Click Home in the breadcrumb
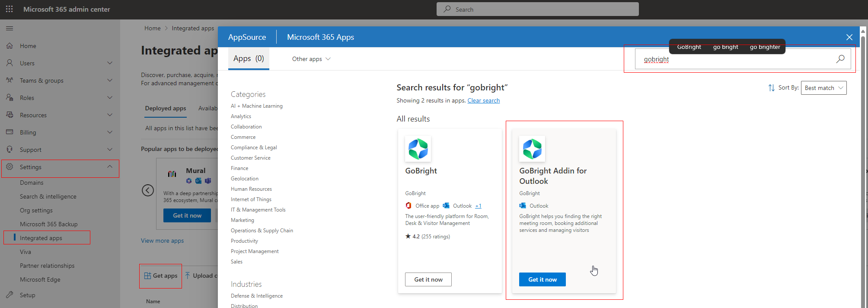Image resolution: width=868 pixels, height=308 pixels. click(x=153, y=28)
